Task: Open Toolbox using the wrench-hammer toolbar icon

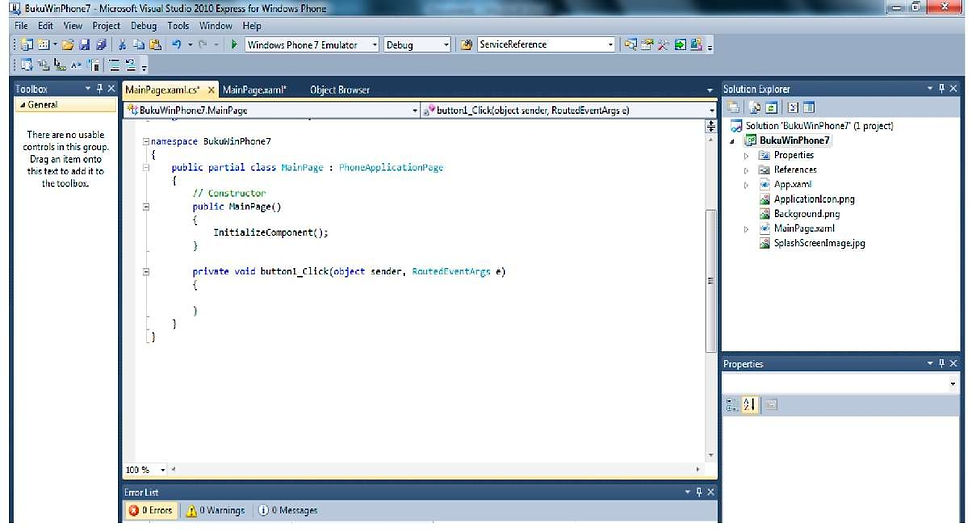Action: [663, 45]
